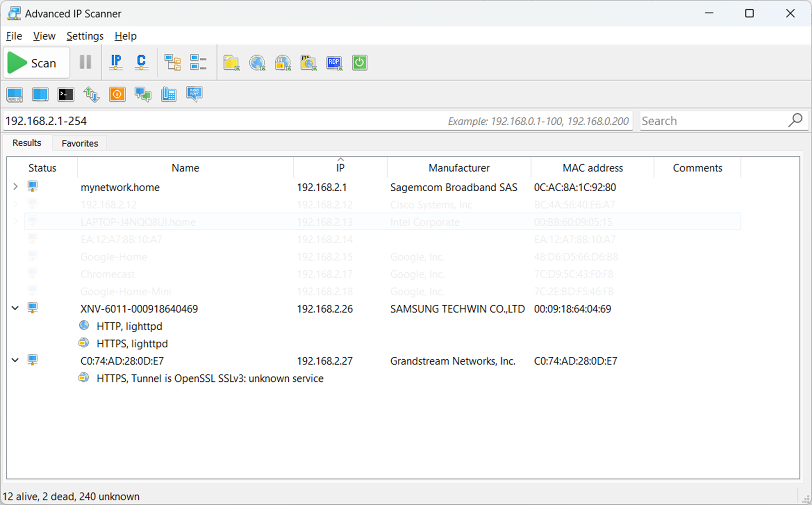Click the FTP folder toolbar icon
Viewport: 812px width, 505px height.
pos(309,63)
